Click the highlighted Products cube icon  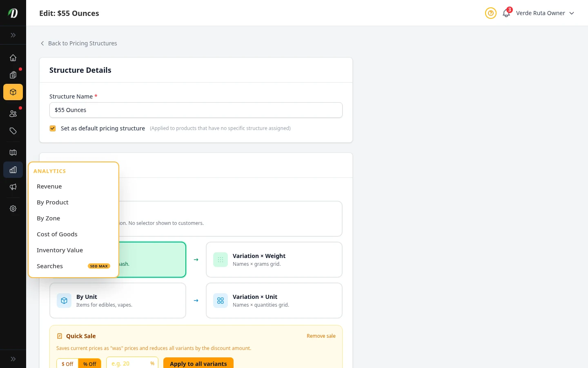13,92
